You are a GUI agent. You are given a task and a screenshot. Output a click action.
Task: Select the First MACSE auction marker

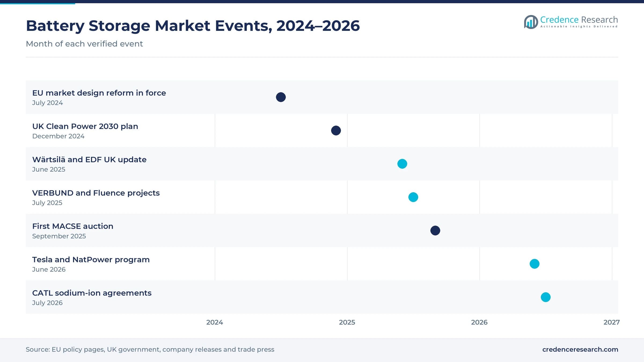tap(435, 231)
